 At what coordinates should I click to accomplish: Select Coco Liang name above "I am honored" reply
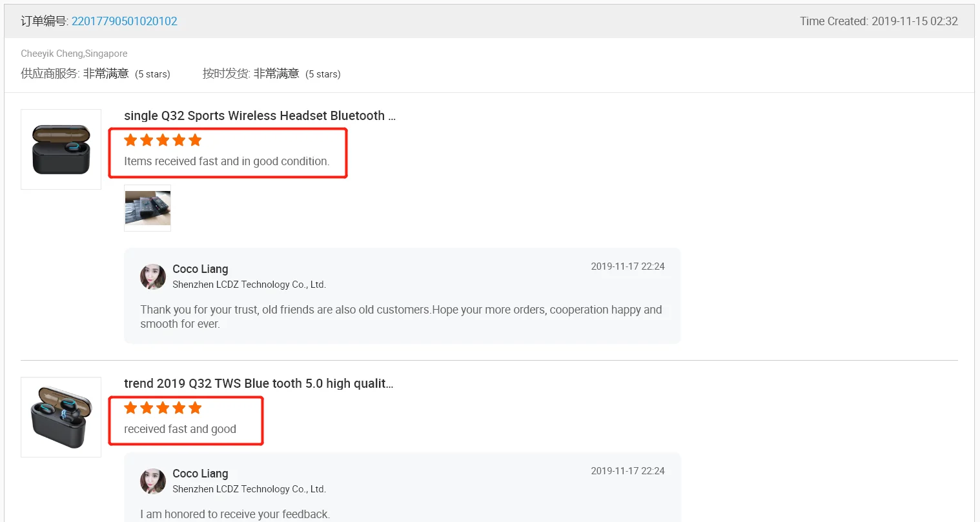pyautogui.click(x=200, y=474)
